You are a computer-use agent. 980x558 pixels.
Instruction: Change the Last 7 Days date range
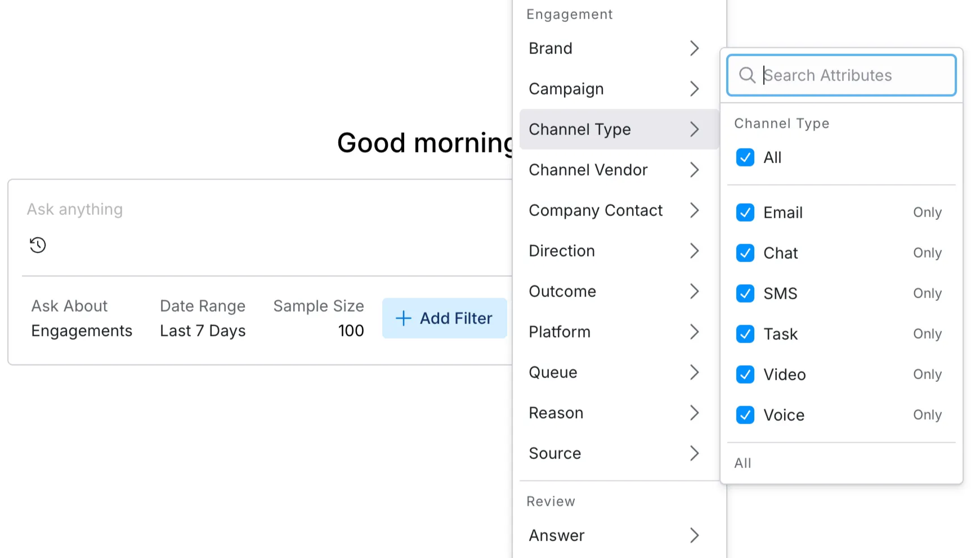point(203,331)
